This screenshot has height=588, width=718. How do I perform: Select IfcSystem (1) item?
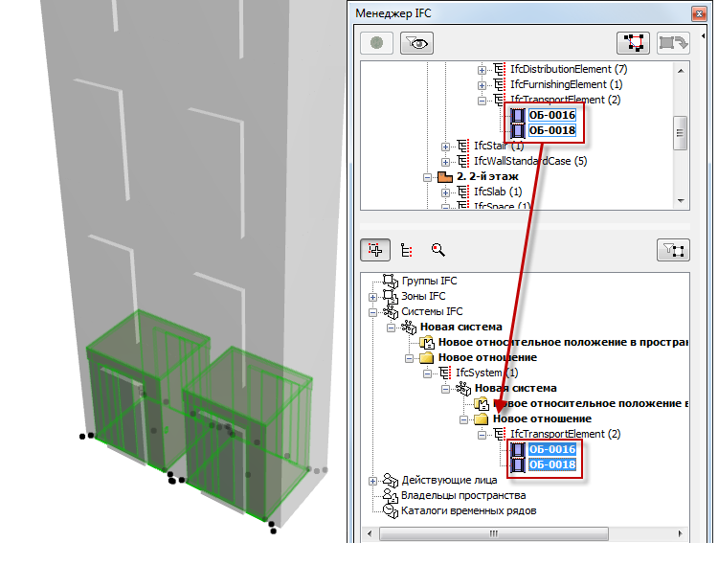coord(486,373)
